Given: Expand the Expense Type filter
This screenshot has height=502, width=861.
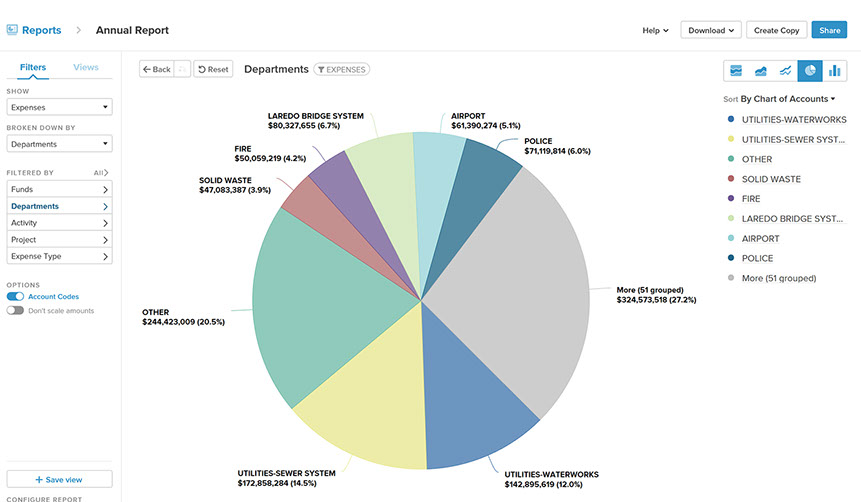Looking at the screenshot, I should pos(59,256).
